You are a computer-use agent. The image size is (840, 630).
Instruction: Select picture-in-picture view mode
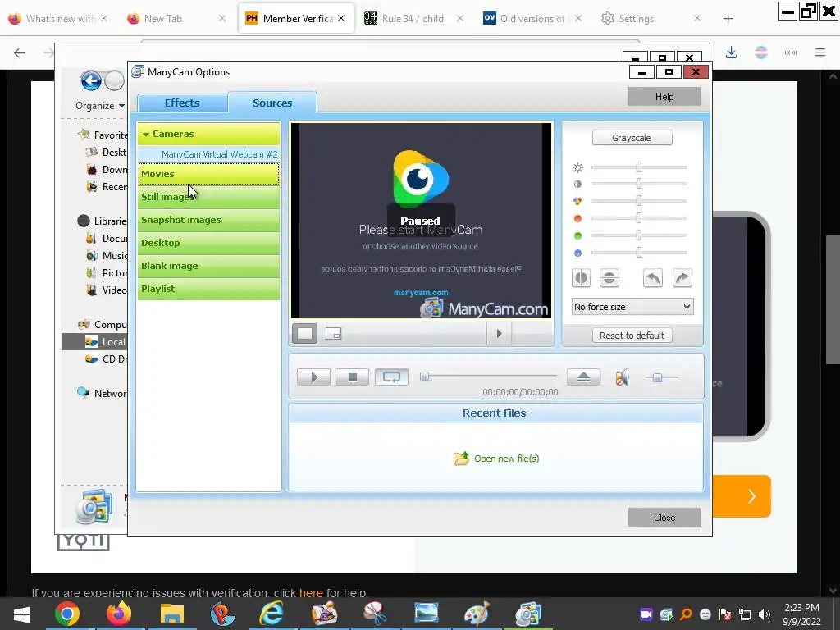pyautogui.click(x=333, y=334)
